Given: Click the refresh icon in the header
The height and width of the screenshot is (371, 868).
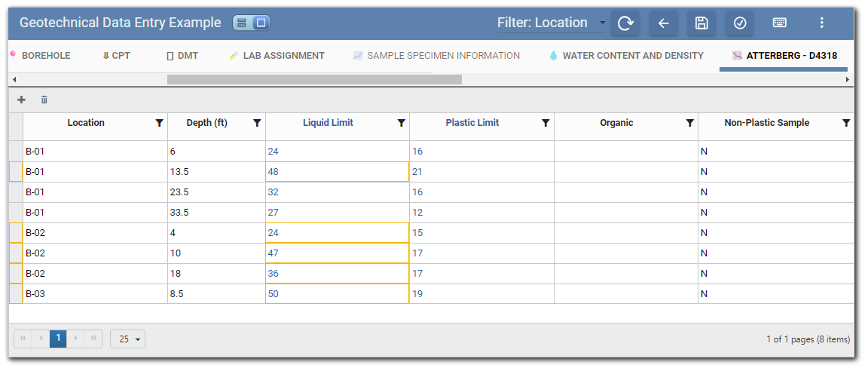Looking at the screenshot, I should click(x=625, y=23).
